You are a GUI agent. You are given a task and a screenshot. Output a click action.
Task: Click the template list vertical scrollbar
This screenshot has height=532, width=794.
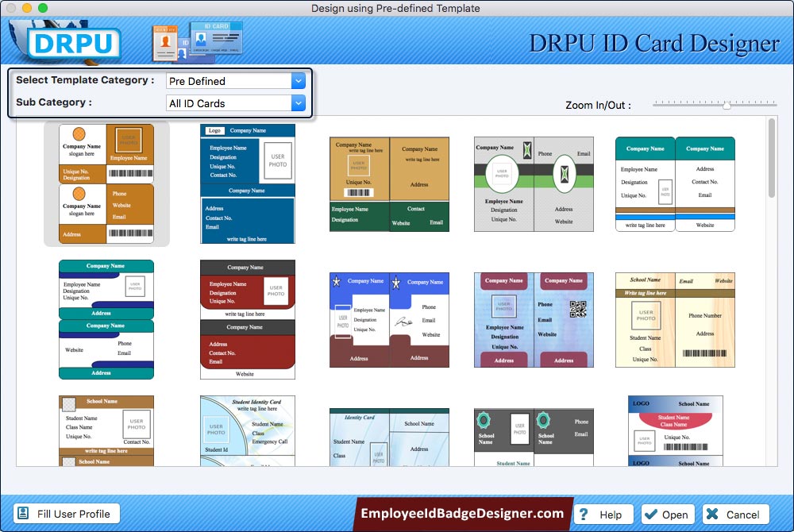pyautogui.click(x=771, y=158)
